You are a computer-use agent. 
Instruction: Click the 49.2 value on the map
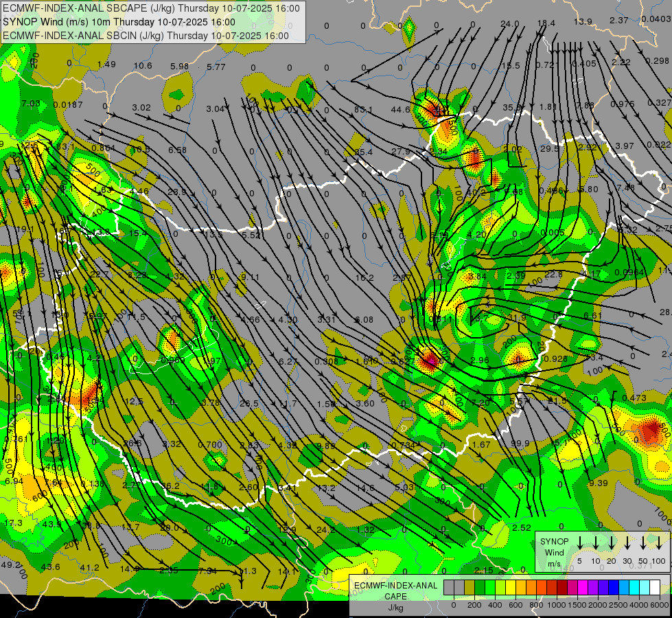click(x=10, y=564)
